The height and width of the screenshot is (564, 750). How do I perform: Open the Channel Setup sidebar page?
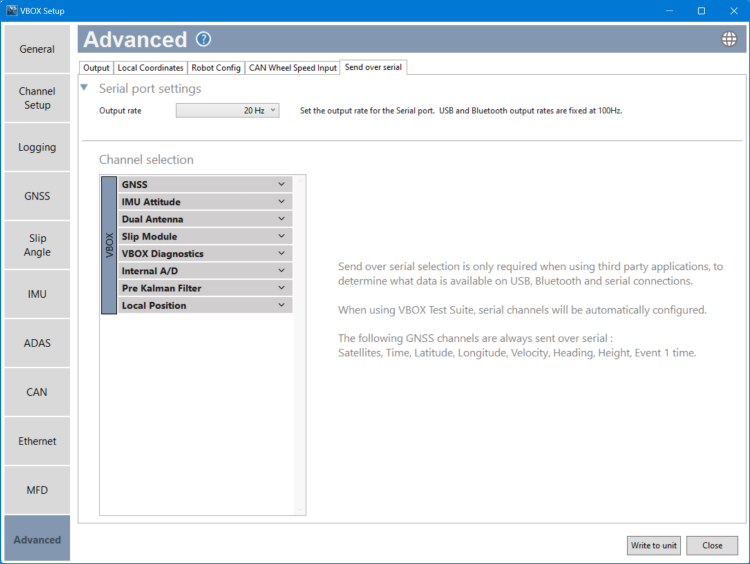[x=37, y=98]
